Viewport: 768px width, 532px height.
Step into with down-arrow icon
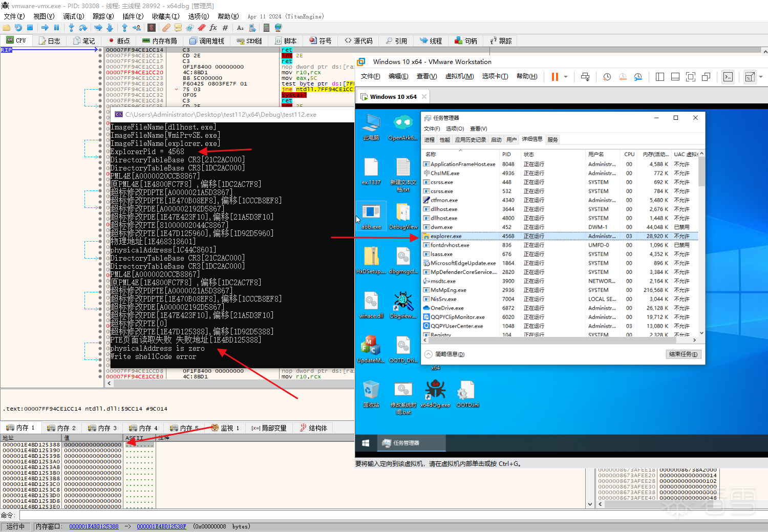pyautogui.click(x=71, y=28)
